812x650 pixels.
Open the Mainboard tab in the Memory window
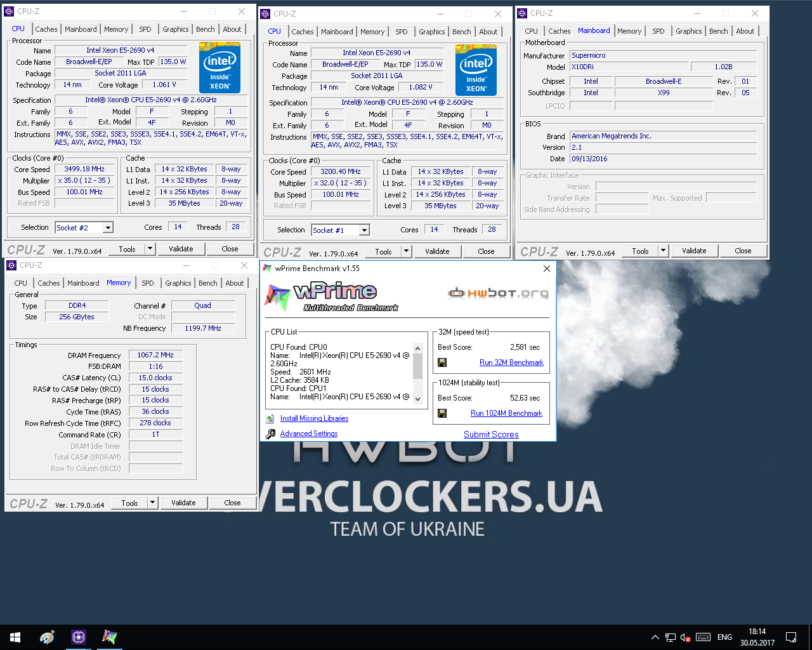click(83, 283)
